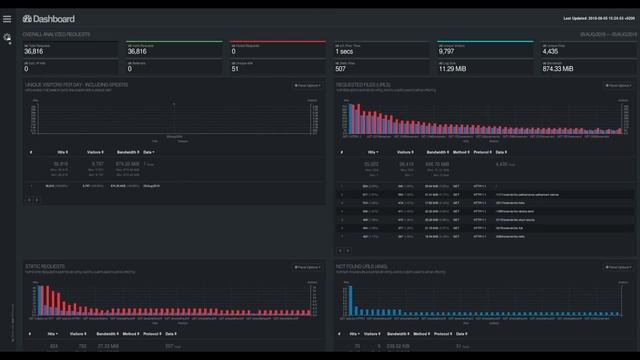
Task: Go to next page in Unique Visitors table
Action: 37,200
